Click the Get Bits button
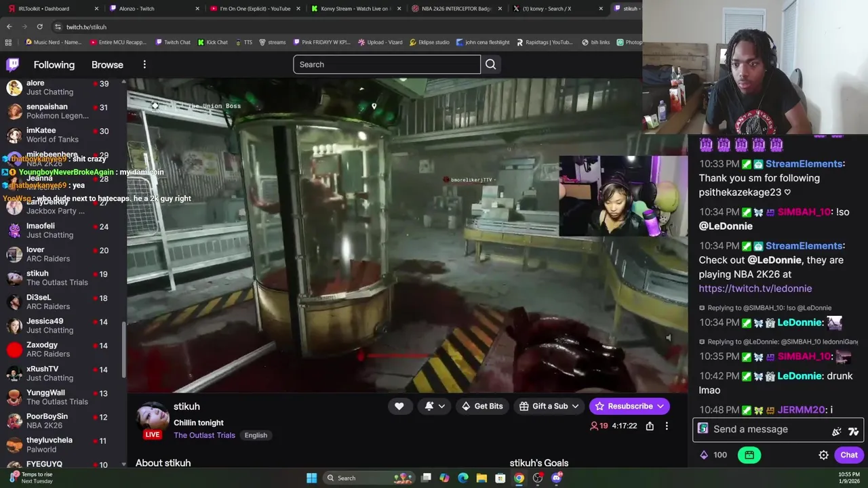Viewport: 868px width, 488px height. point(482,406)
